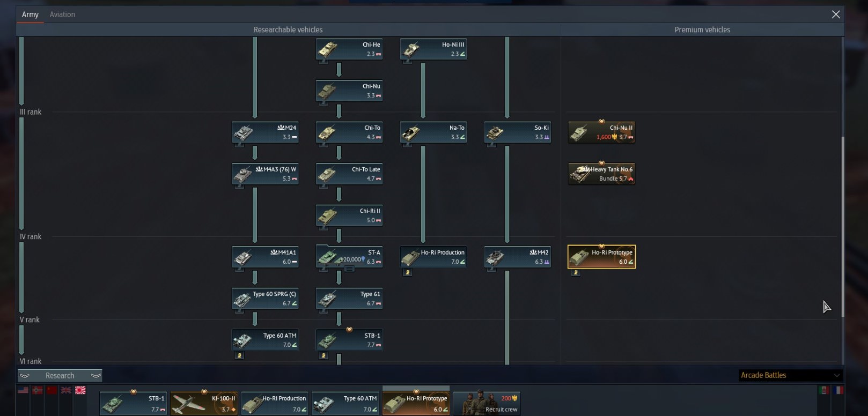Select the M42 anti-air vehicle card
868x416 pixels.
pyautogui.click(x=518, y=257)
